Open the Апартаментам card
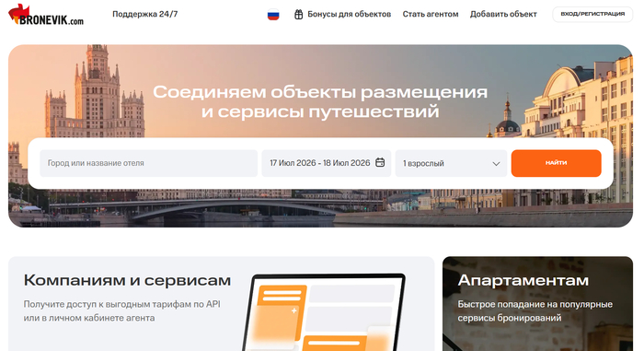 537,304
